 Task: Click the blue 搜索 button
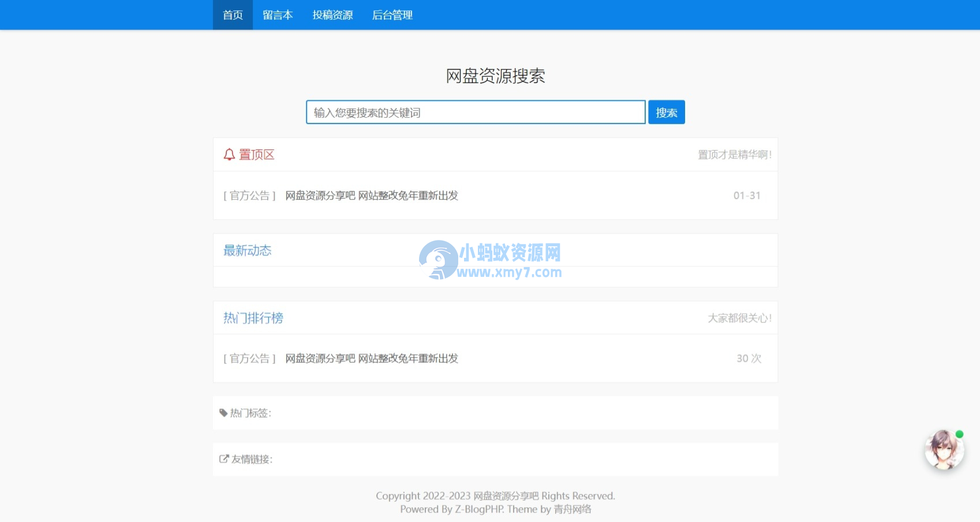pos(667,112)
